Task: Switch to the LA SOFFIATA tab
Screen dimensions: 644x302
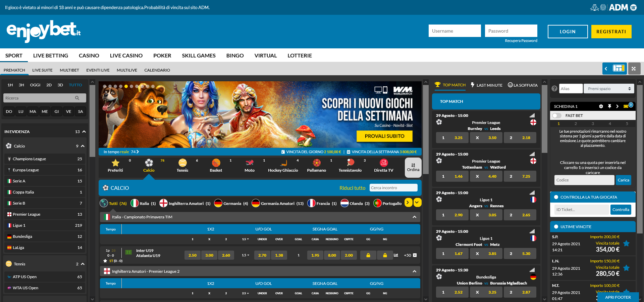Action: tap(523, 85)
